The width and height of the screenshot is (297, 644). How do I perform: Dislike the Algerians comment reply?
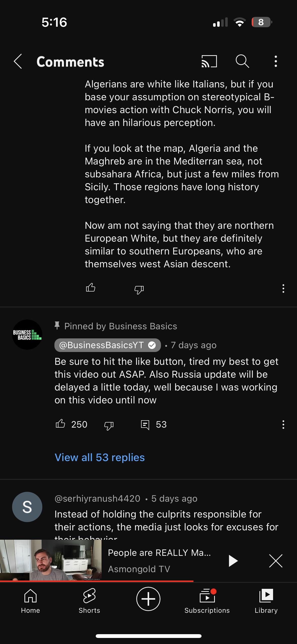(139, 289)
